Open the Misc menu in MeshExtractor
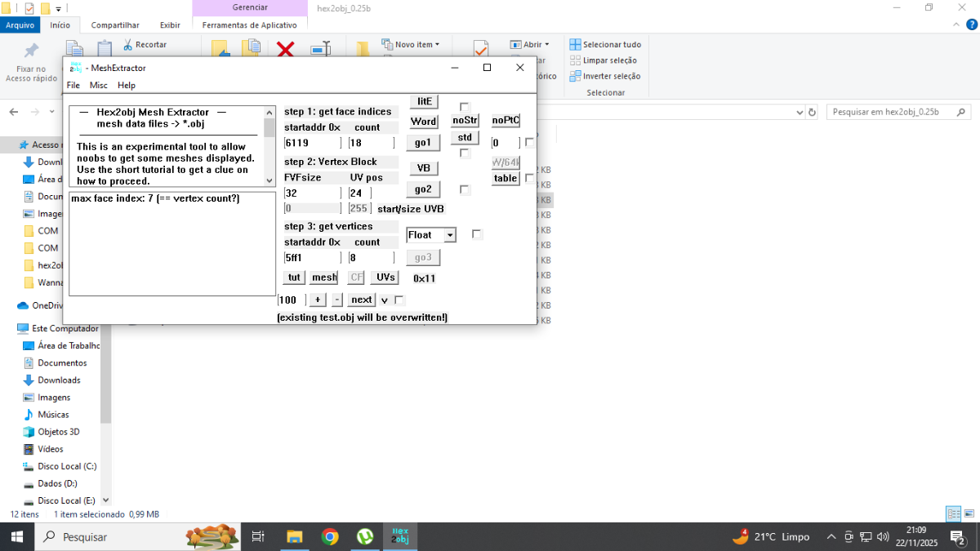 click(x=99, y=85)
